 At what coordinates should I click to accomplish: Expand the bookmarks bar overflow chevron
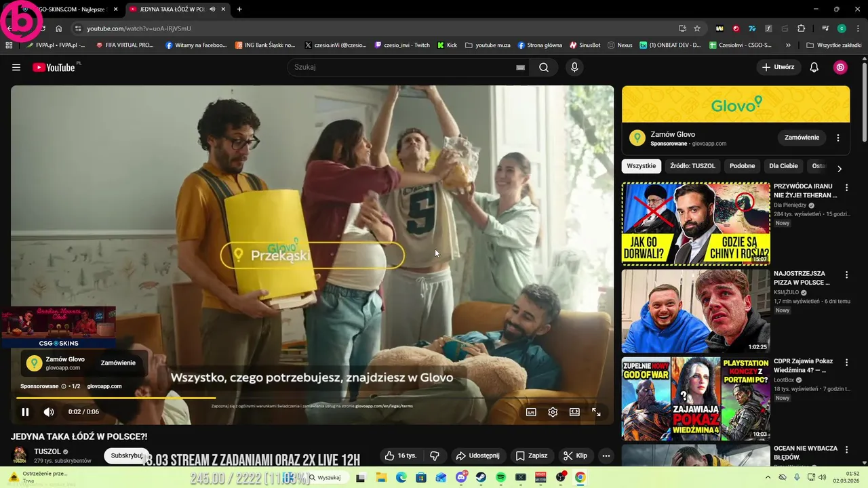788,45
